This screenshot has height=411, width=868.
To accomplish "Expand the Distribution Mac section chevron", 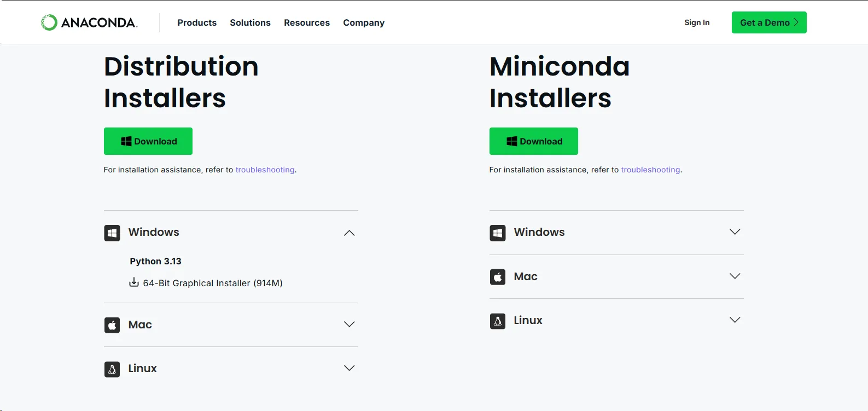I will pos(349,324).
